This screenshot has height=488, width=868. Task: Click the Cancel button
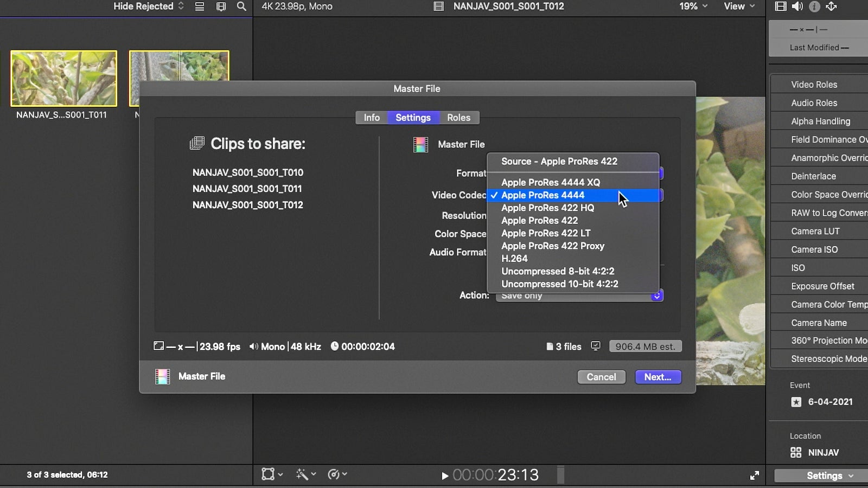601,377
